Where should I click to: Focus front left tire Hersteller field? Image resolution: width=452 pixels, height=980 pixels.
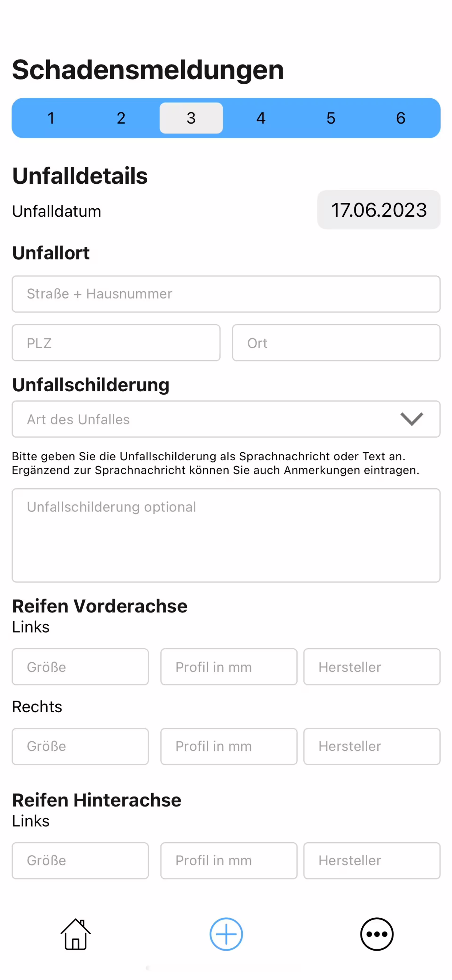[x=372, y=667]
